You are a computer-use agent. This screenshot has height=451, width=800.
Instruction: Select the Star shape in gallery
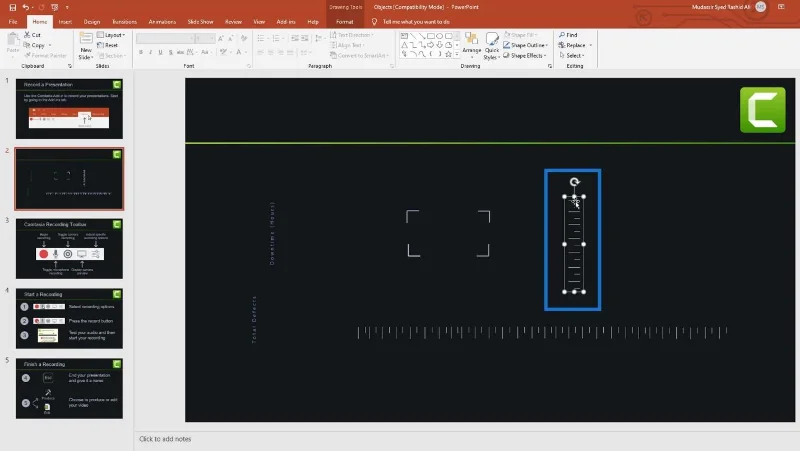[x=448, y=54]
